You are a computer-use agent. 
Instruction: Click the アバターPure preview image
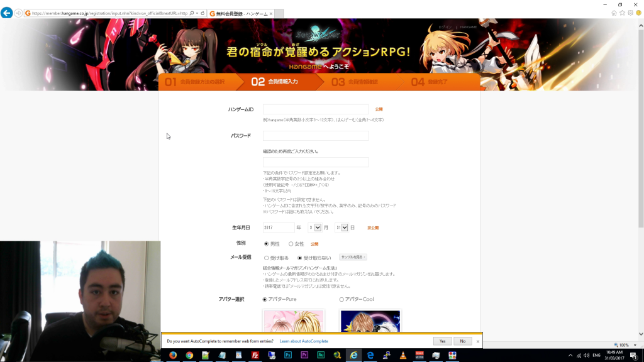coord(293,321)
